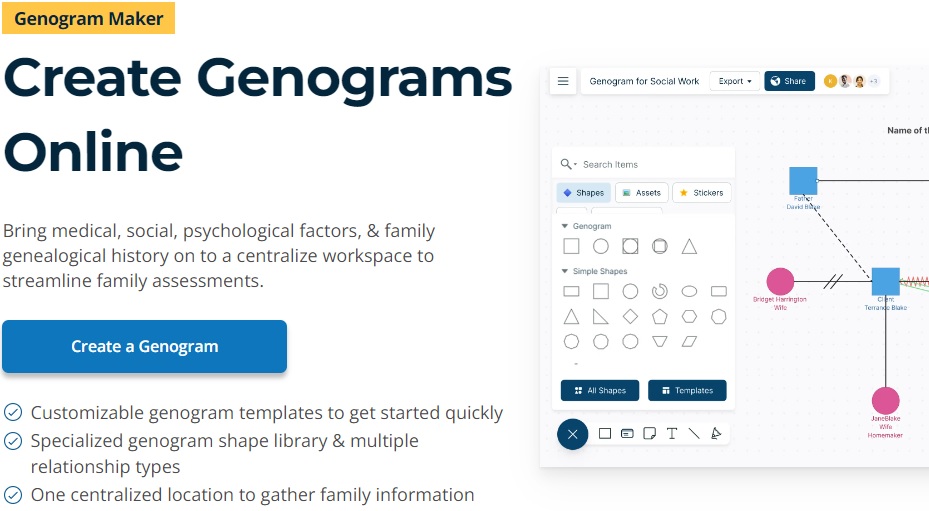Select the rectangle tool in bottom toolbar
The height and width of the screenshot is (511, 929).
605,434
